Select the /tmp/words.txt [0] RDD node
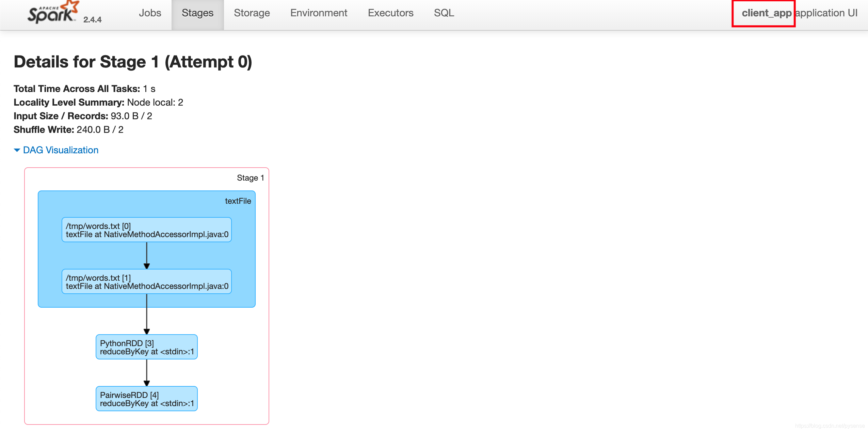 (x=147, y=230)
